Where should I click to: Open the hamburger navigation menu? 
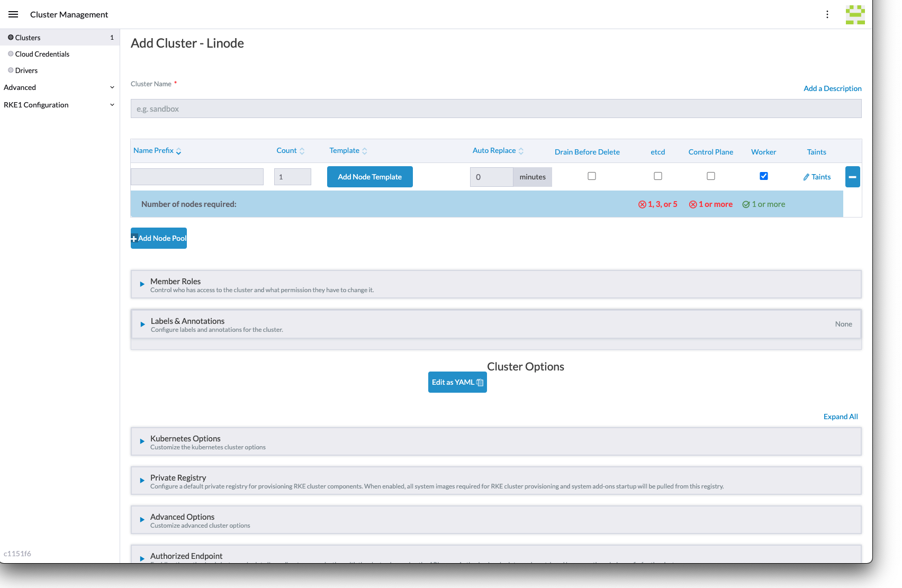coord(13,14)
